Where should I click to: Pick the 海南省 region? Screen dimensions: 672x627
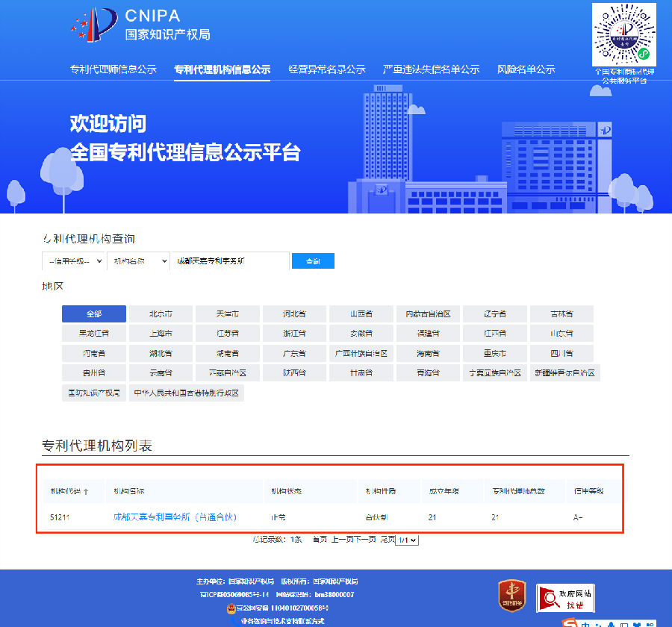click(x=428, y=353)
